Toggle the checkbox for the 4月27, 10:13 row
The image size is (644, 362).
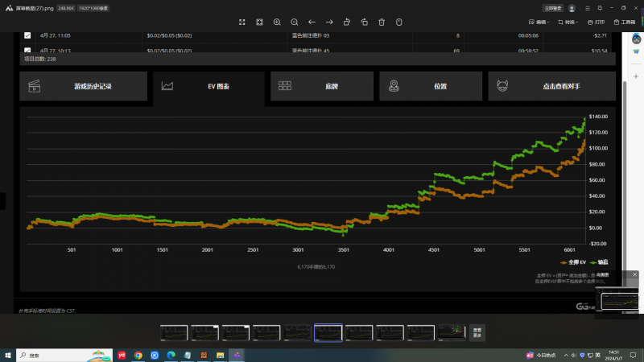point(27,51)
